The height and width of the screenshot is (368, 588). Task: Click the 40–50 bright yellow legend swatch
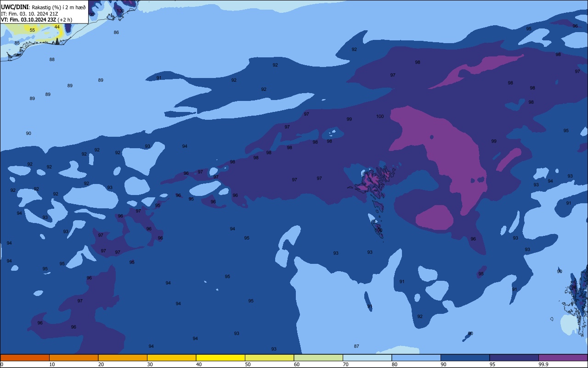220,357
